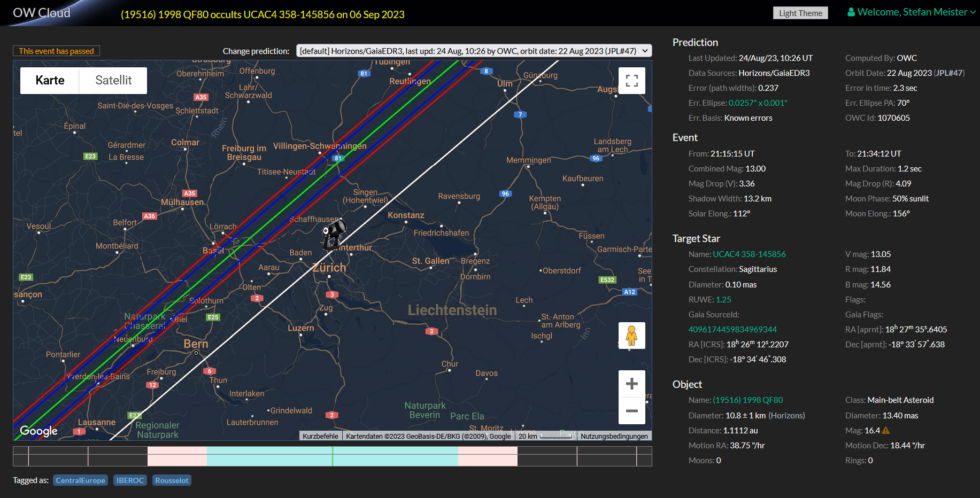Click the user profile icon beside Welcome
This screenshot has width=980, height=498.
tap(851, 12)
